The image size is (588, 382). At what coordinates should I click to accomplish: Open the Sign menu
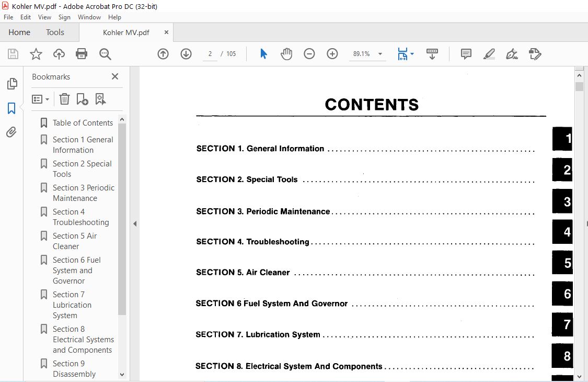pyautogui.click(x=64, y=17)
